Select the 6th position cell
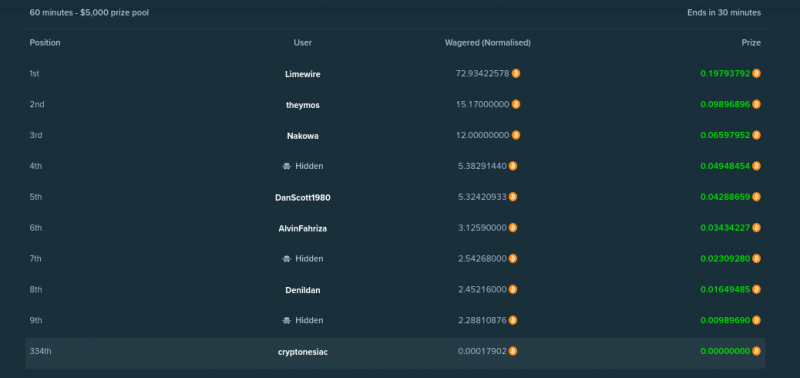800x378 pixels. [36, 228]
